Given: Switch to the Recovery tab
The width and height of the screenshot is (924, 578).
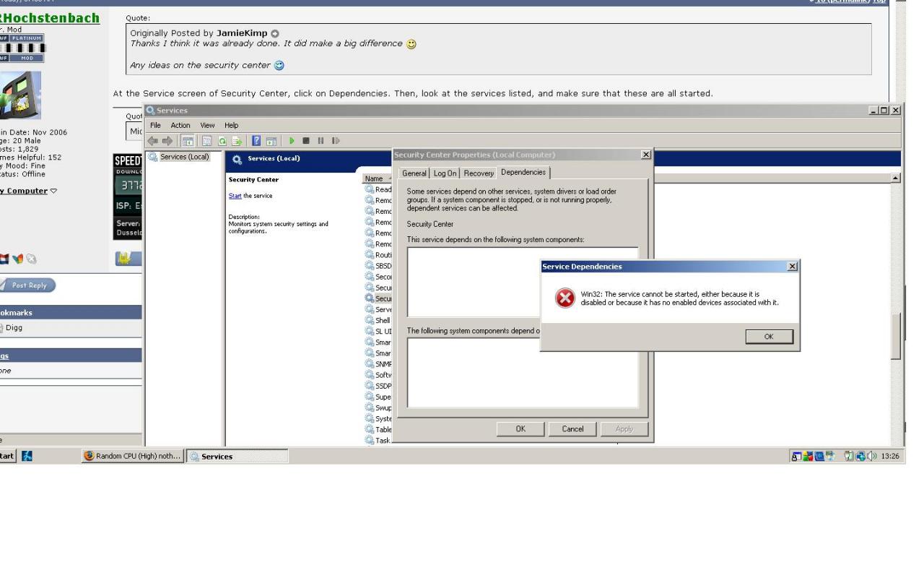Looking at the screenshot, I should 479,173.
